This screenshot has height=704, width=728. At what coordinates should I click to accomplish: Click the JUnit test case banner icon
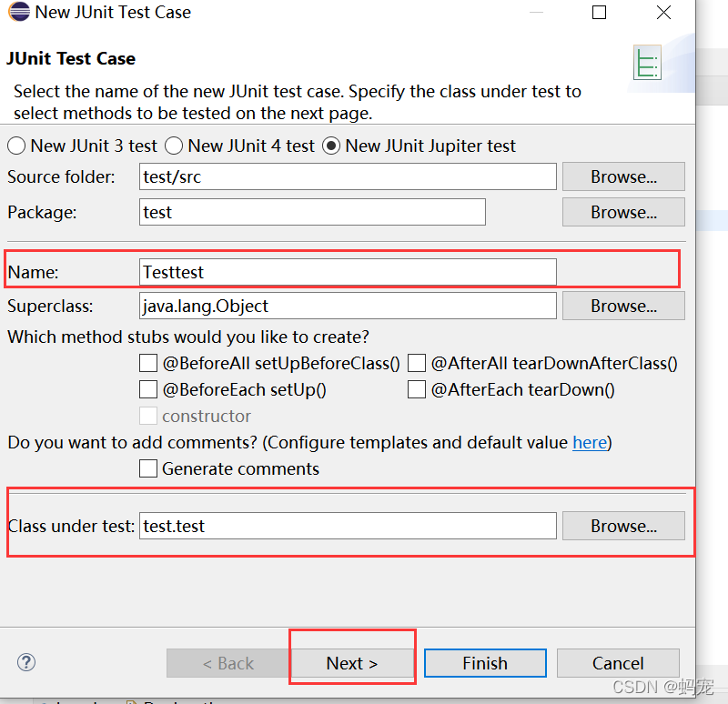647,63
